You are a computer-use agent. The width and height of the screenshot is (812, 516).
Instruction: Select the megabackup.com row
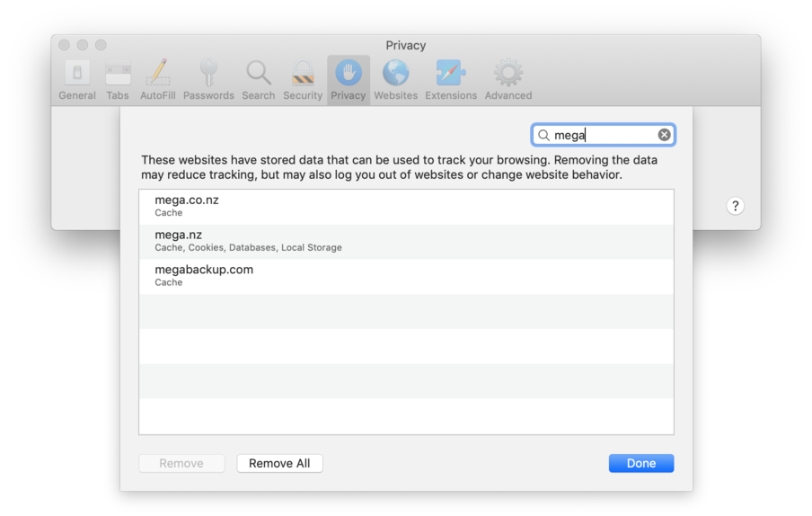click(x=406, y=276)
